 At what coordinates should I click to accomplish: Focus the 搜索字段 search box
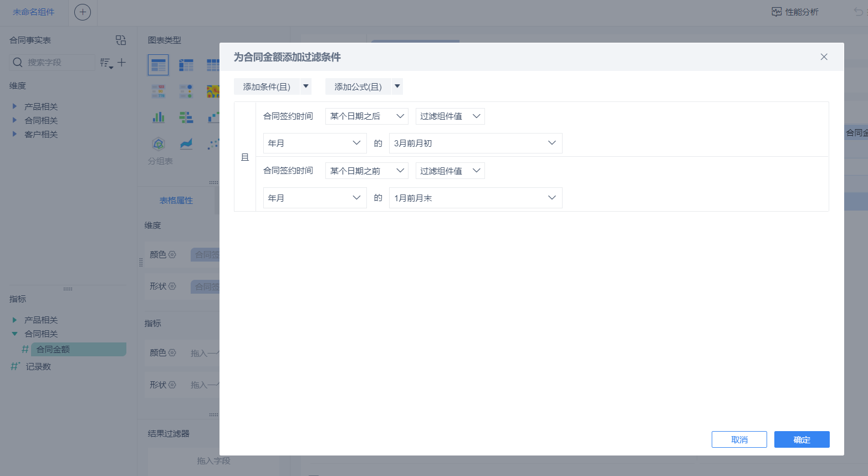pyautogui.click(x=52, y=63)
